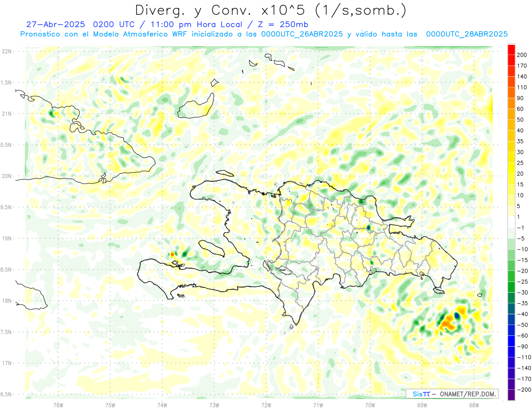Click the '18N' latitude label
Viewport: 532px width, 411px height.
point(6,301)
